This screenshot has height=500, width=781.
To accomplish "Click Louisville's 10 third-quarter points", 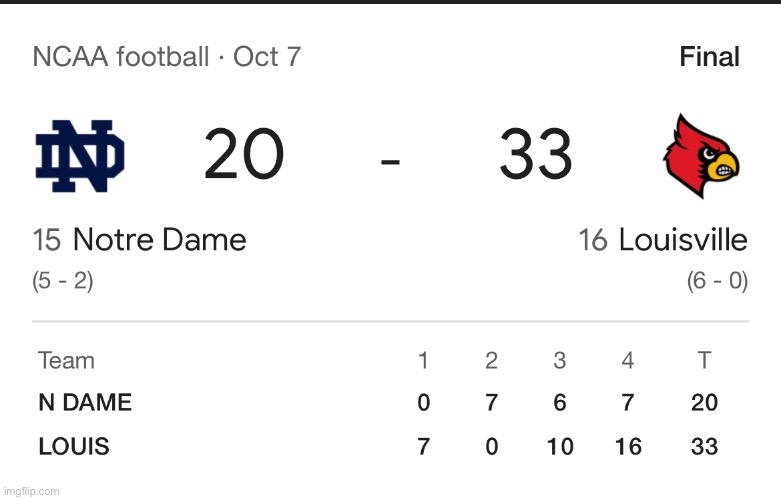I will coord(559,447).
